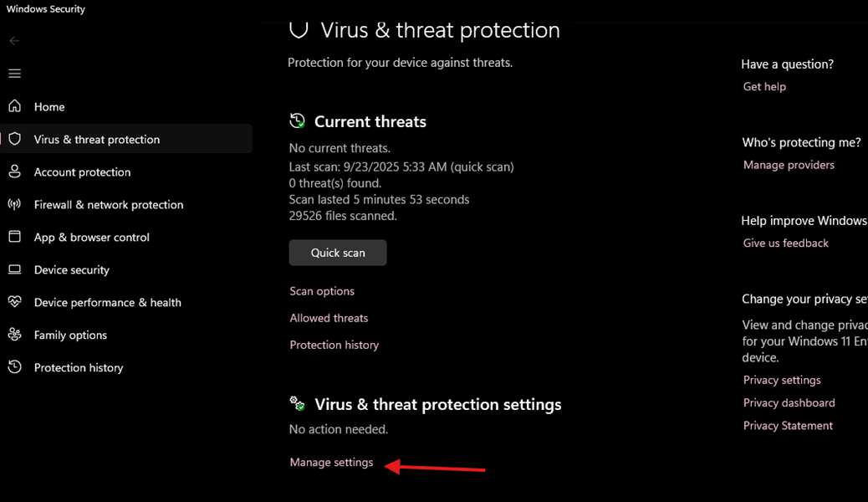Click Manage settings link
868x502 pixels.
[331, 463]
